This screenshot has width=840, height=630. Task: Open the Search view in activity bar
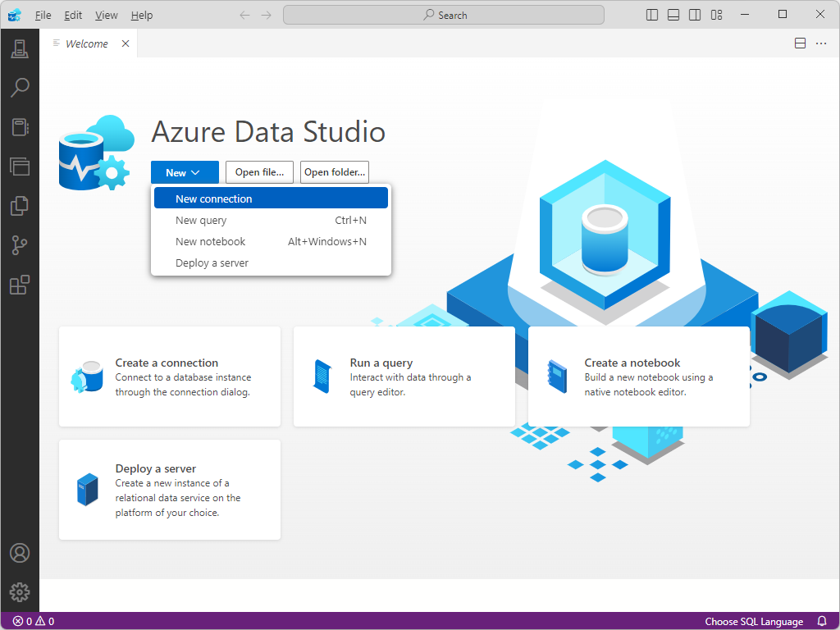point(20,88)
